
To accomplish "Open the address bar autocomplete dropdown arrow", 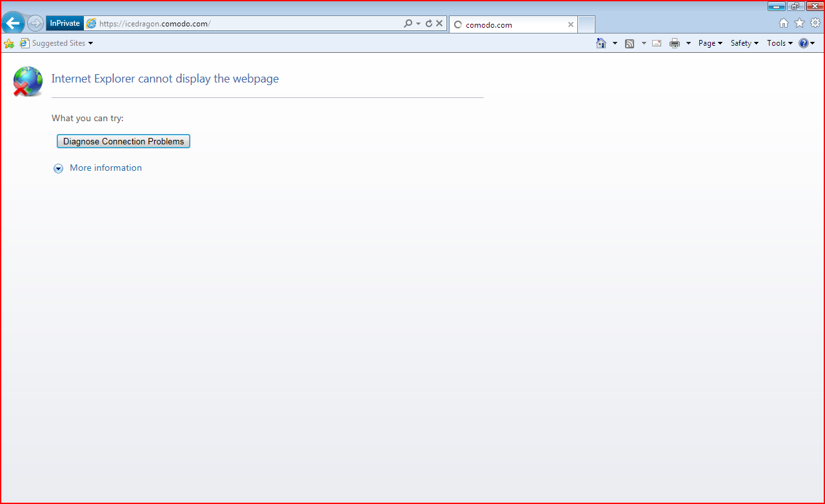I will pos(418,23).
